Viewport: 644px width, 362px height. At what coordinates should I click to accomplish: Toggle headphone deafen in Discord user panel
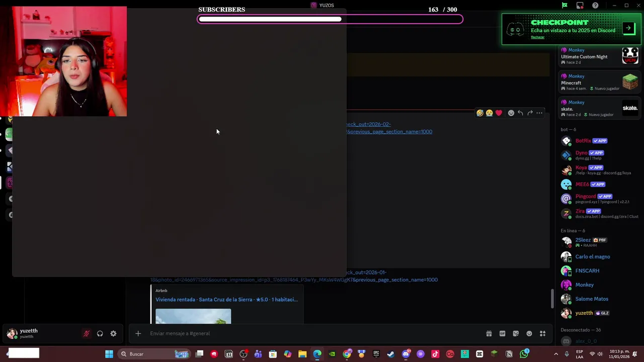100,333
